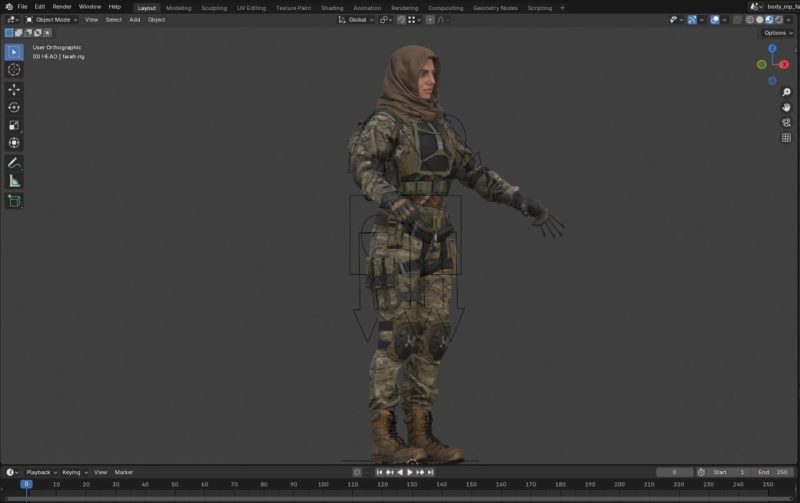Click frame 100 on the timeline ruler
The height and width of the screenshot is (503, 800).
[x=321, y=484]
